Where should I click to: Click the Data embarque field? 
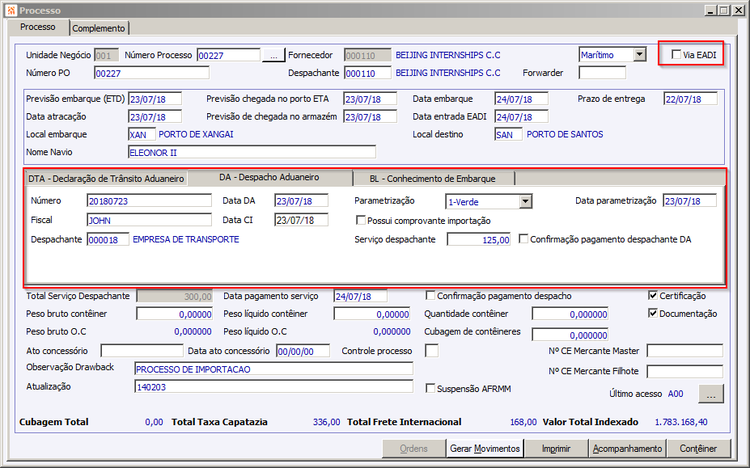click(x=521, y=99)
